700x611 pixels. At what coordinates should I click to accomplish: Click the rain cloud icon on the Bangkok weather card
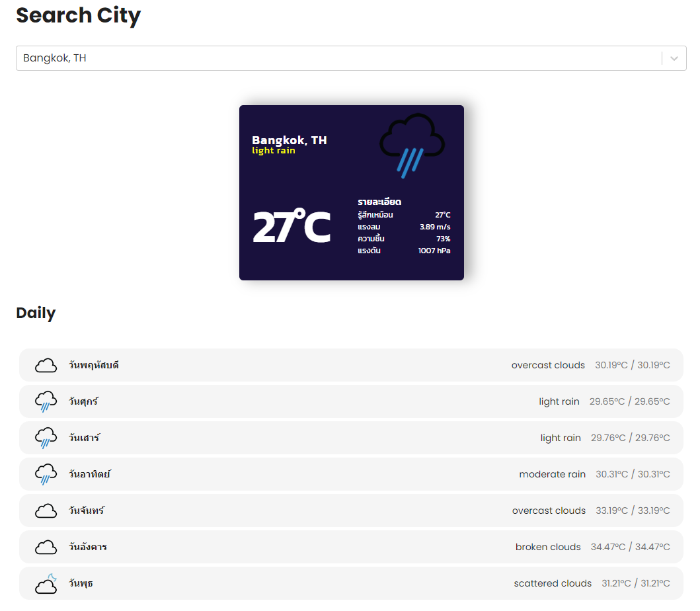point(412,144)
